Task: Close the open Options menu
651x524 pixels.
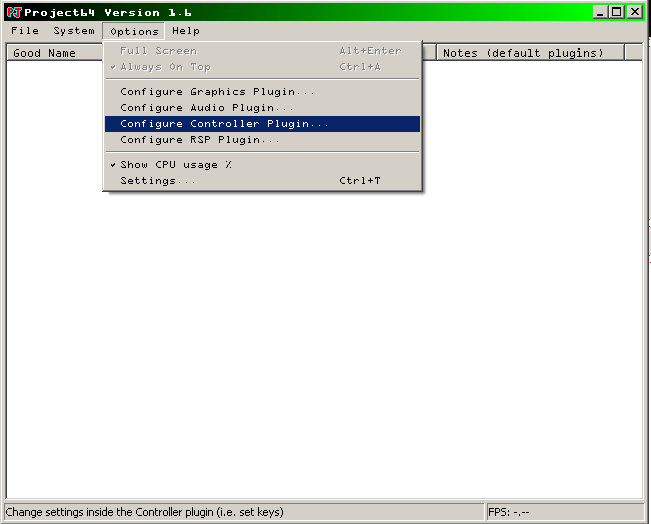Action: click(134, 31)
